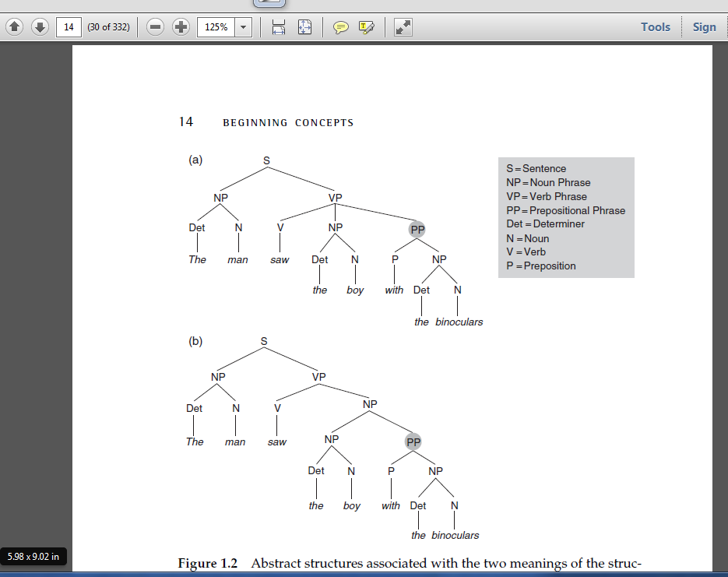Select the fit-width scrolling mode icon

(278, 27)
